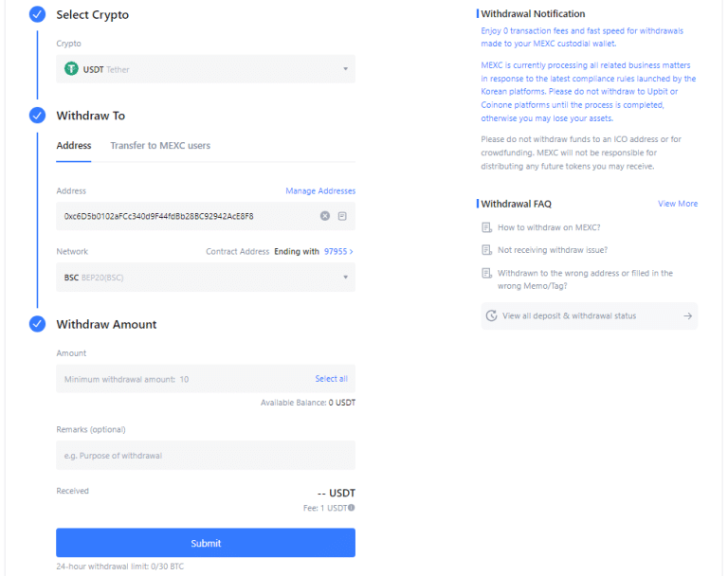The height and width of the screenshot is (576, 728).
Task: Click the USDT Tether coin icon
Action: coord(71,69)
